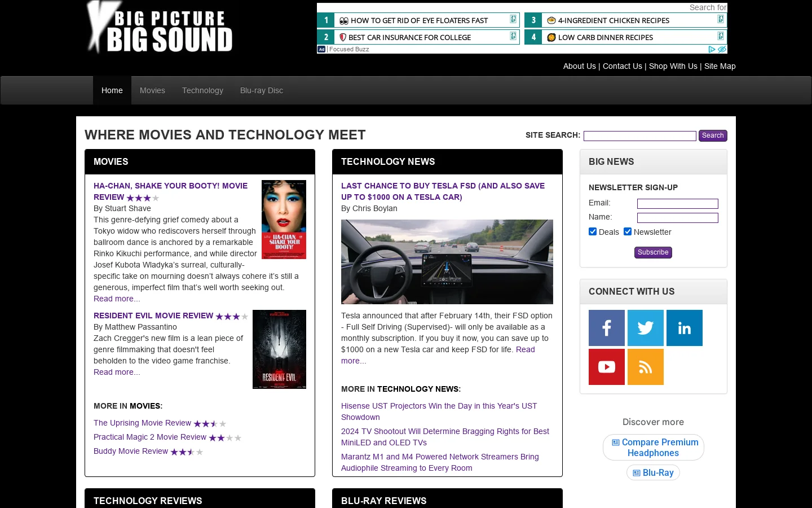Click the AdChoices icon in top ad
Image resolution: width=812 pixels, height=508 pixels.
tap(712, 49)
